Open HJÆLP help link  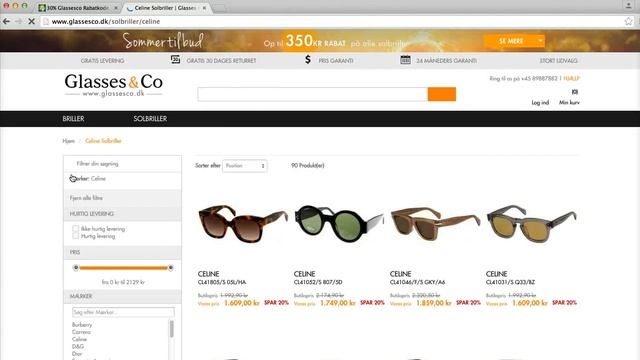tap(571, 78)
